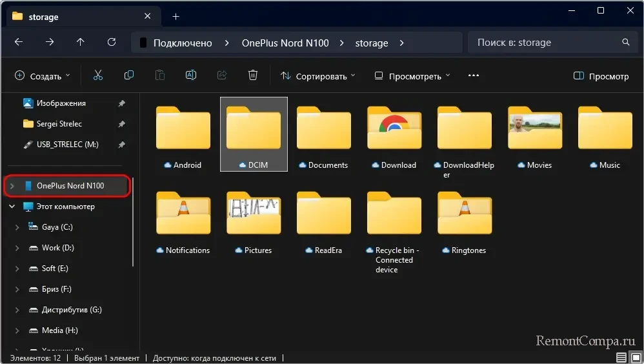644x364 pixels.
Task: Go up one folder level arrow
Action: [x=81, y=43]
